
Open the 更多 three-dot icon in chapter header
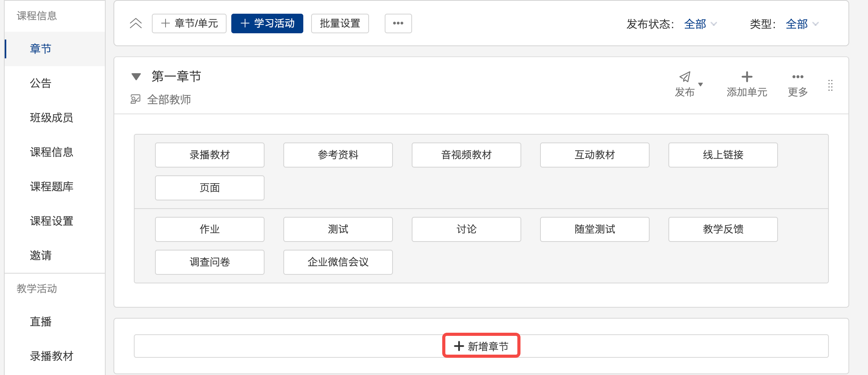click(x=798, y=77)
